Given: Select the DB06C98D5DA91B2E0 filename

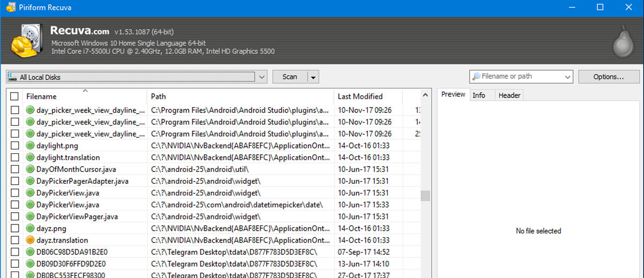Looking at the screenshot, I should coord(71,252).
